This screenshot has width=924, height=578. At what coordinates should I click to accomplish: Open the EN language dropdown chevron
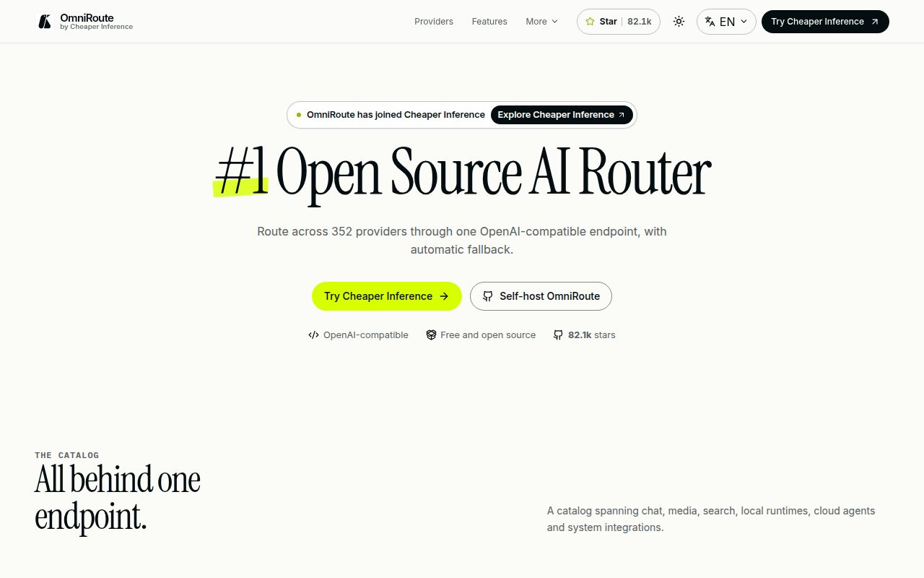(744, 22)
